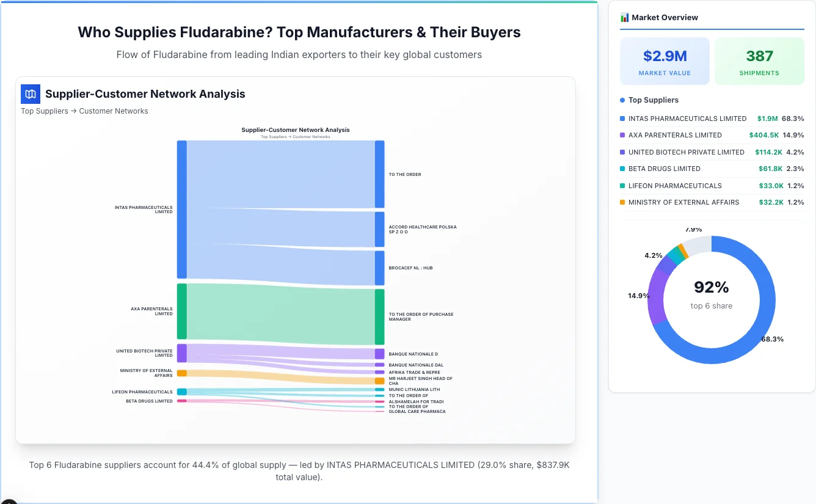
Task: Click the green AXA PARENTERALS color swatch
Action: coord(181,312)
